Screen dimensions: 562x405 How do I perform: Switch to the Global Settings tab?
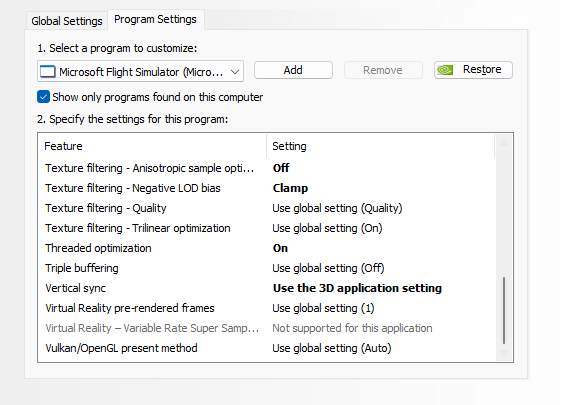[67, 21]
